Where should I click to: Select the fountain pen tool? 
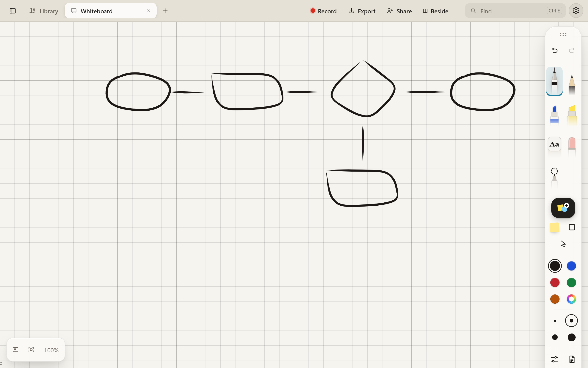click(x=554, y=81)
